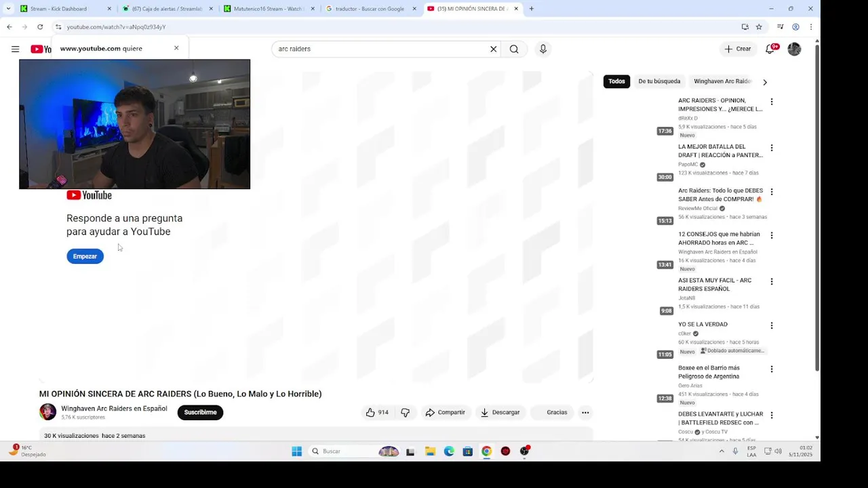The width and height of the screenshot is (868, 488).
Task: Open options for 'ASI ESTA MUY FACIL' video
Action: point(771,281)
